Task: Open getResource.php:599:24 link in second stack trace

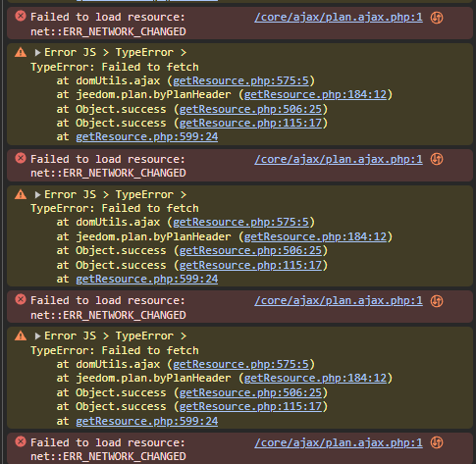Action: [x=147, y=279]
